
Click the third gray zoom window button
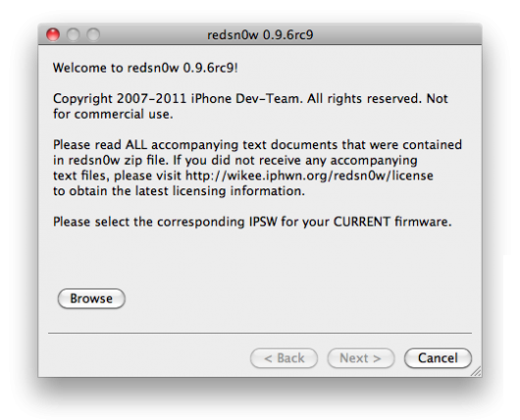pyautogui.click(x=93, y=34)
